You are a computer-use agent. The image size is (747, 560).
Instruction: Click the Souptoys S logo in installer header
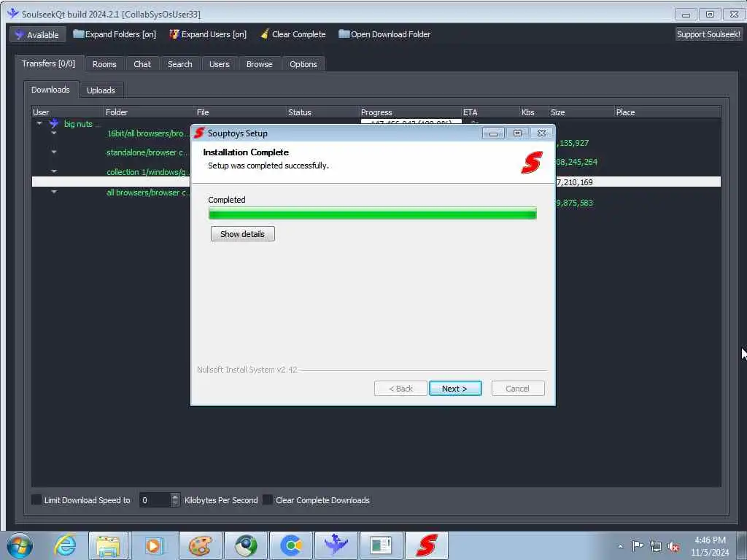click(x=532, y=163)
